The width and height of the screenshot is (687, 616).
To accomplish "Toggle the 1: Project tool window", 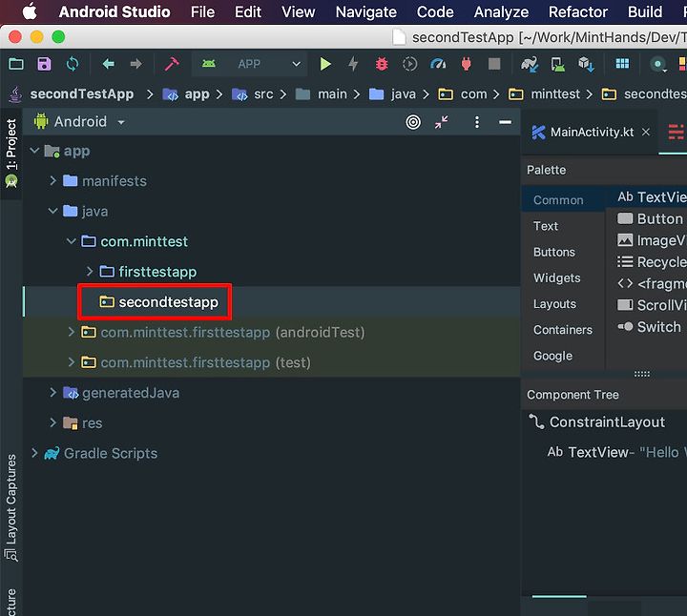I will pos(11,154).
